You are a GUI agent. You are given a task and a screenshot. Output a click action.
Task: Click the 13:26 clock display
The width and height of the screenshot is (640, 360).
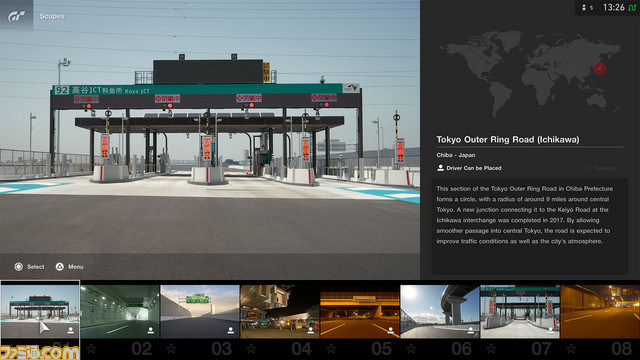(x=613, y=8)
